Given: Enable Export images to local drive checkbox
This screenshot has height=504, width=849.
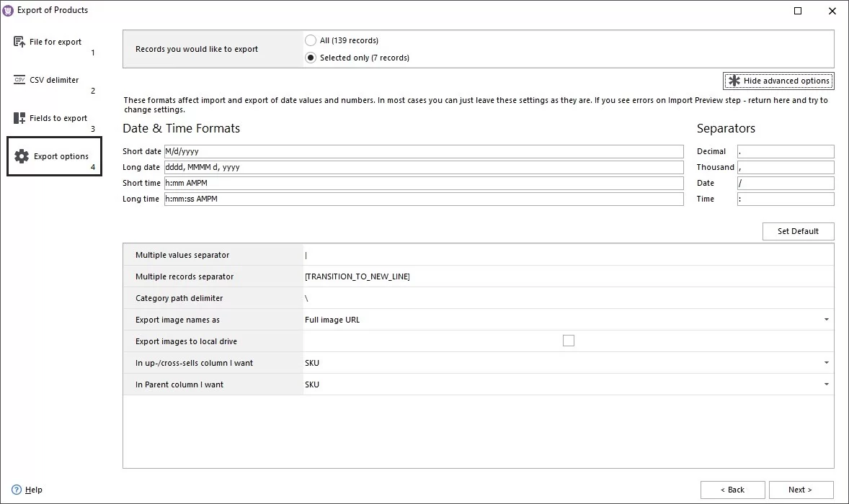Looking at the screenshot, I should pyautogui.click(x=569, y=340).
